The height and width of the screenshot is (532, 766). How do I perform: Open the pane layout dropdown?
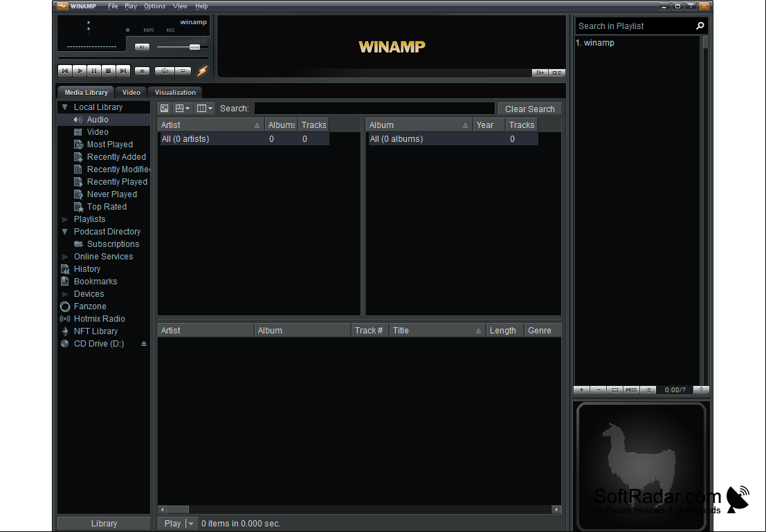point(182,109)
